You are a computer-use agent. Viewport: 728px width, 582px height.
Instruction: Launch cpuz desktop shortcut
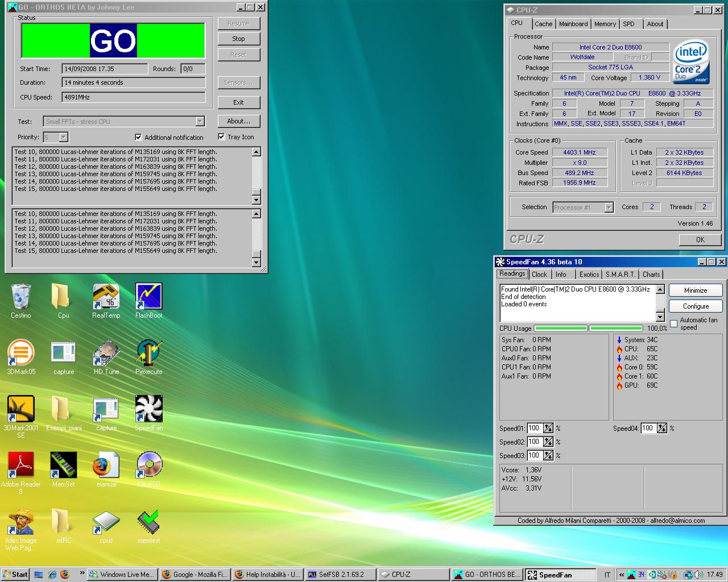pyautogui.click(x=106, y=521)
